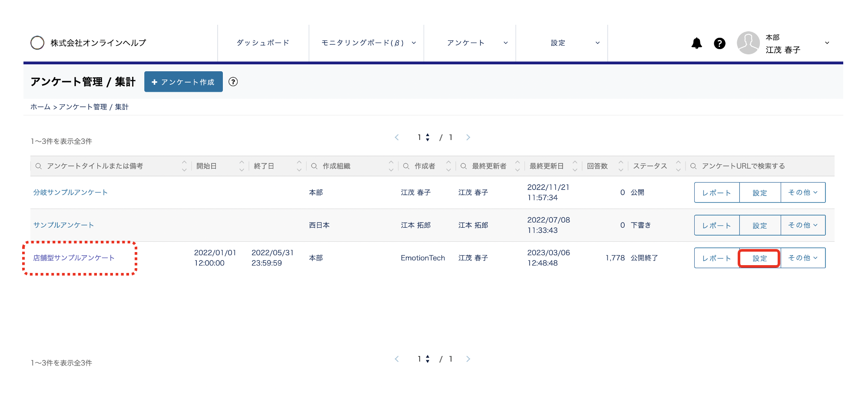This screenshot has width=868, height=399.
Task: Go to next page using top right arrow
Action: point(468,137)
